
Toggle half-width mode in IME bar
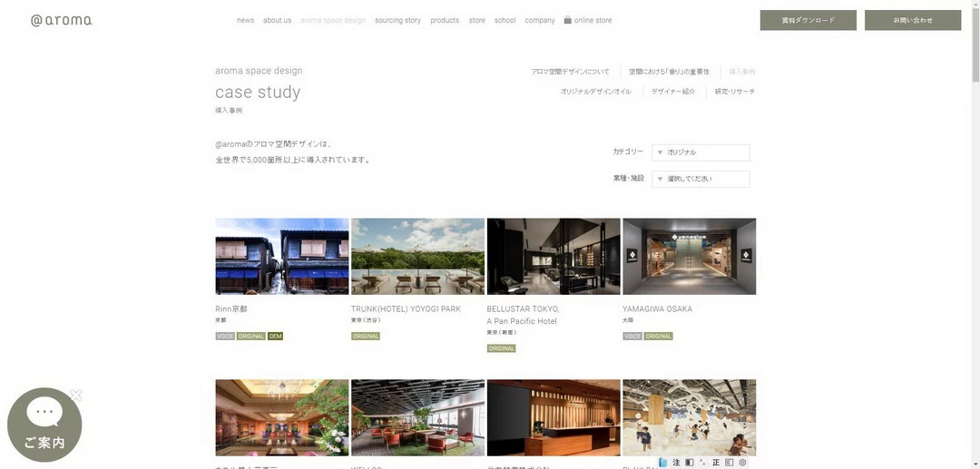pyautogui.click(x=690, y=463)
